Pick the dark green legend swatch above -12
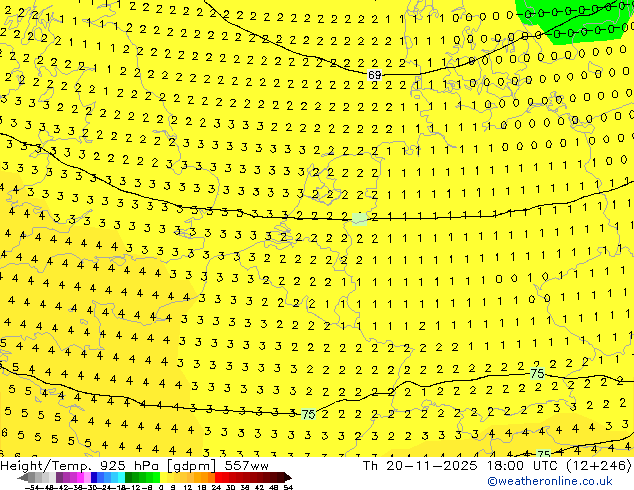The height and width of the screenshot is (490, 634). tap(129, 477)
